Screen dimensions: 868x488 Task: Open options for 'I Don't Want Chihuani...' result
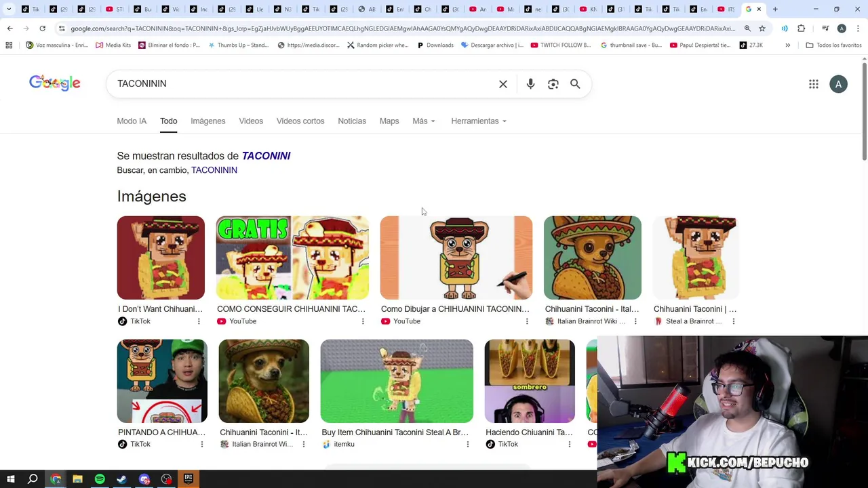(199, 321)
